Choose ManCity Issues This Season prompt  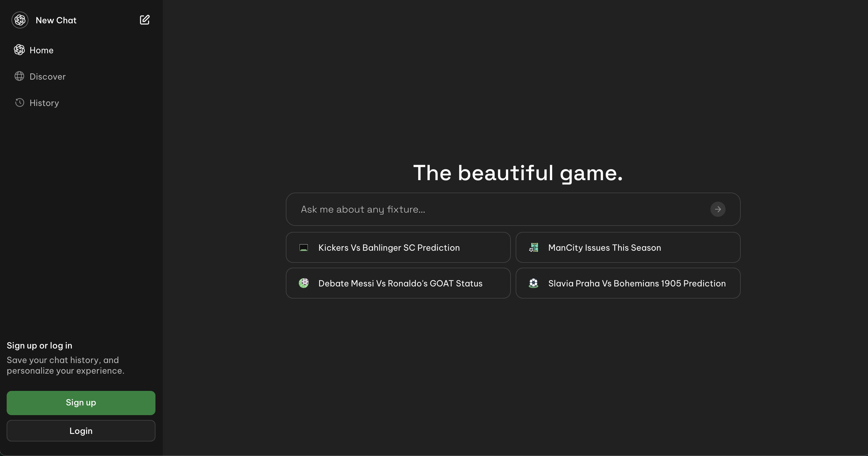coord(605,248)
